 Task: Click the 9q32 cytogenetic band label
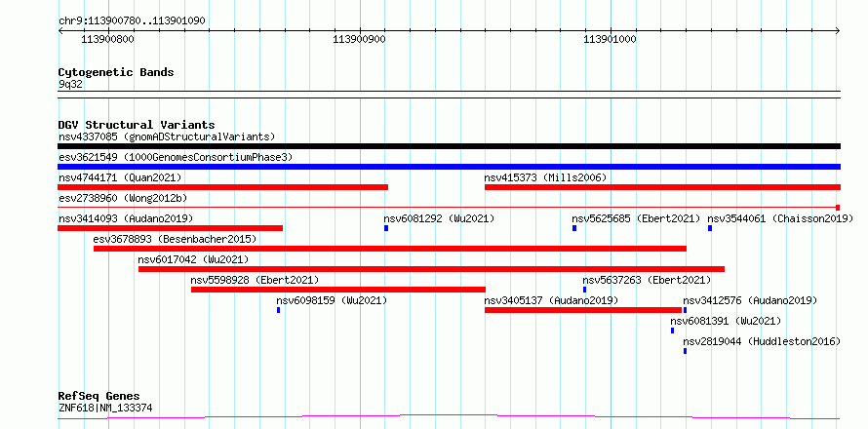(70, 84)
